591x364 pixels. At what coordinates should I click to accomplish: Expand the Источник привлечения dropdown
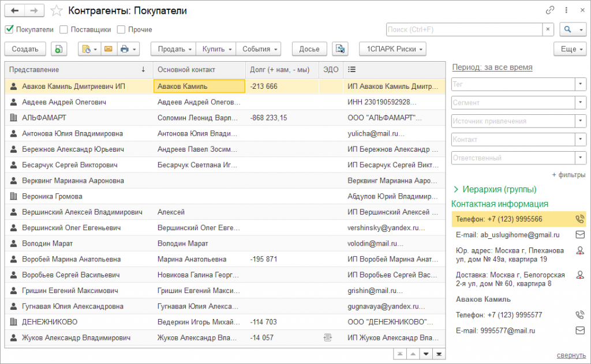581,121
